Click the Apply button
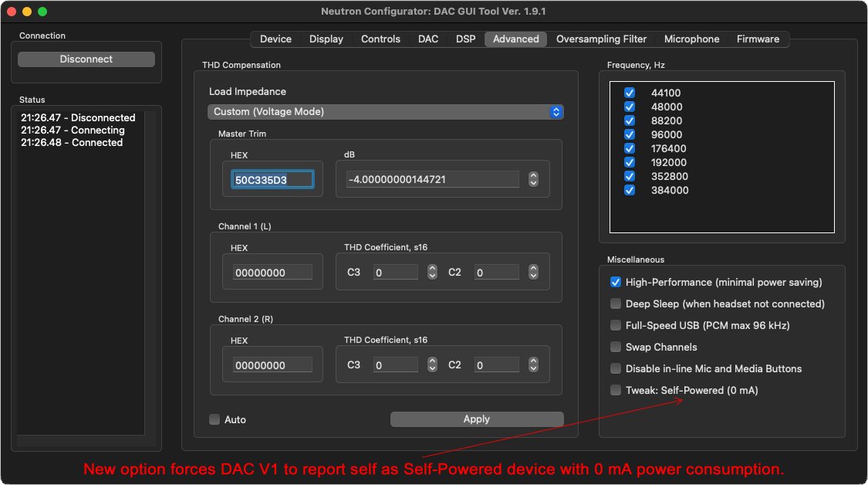Viewport: 868px width, 485px height. (477, 419)
